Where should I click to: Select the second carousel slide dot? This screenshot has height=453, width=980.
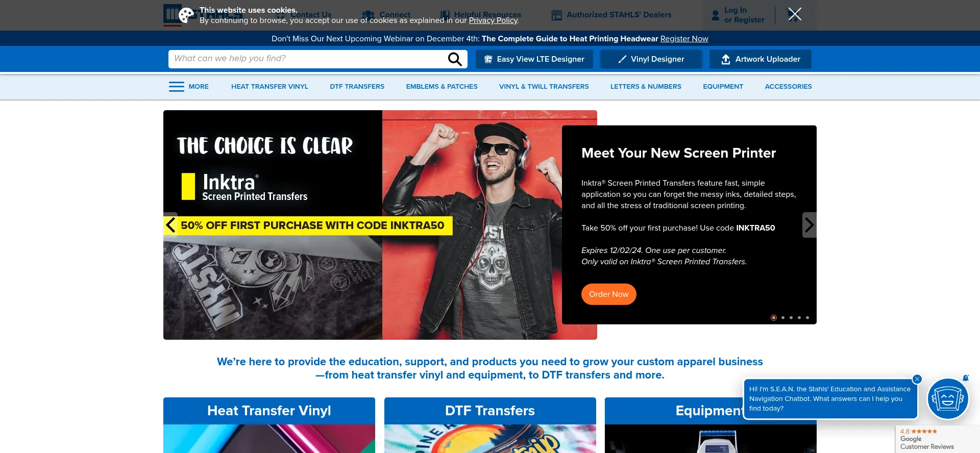coord(783,318)
